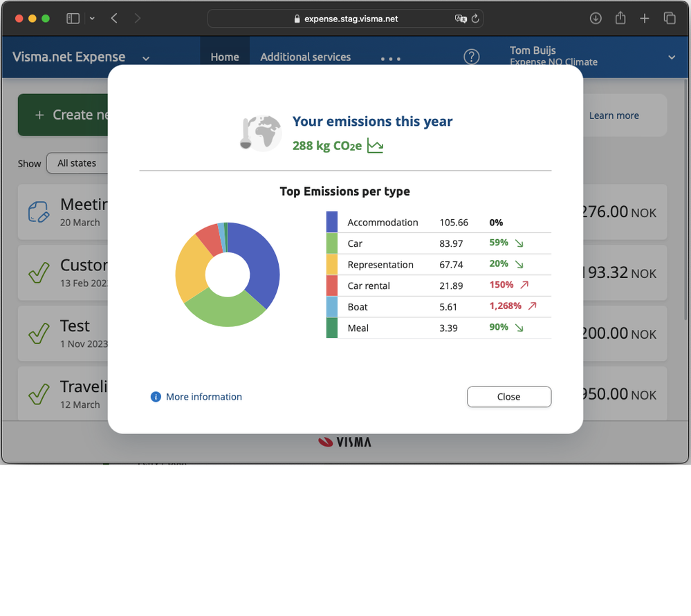The height and width of the screenshot is (616, 691).
Task: Open Safari downloads icon
Action: 596,19
